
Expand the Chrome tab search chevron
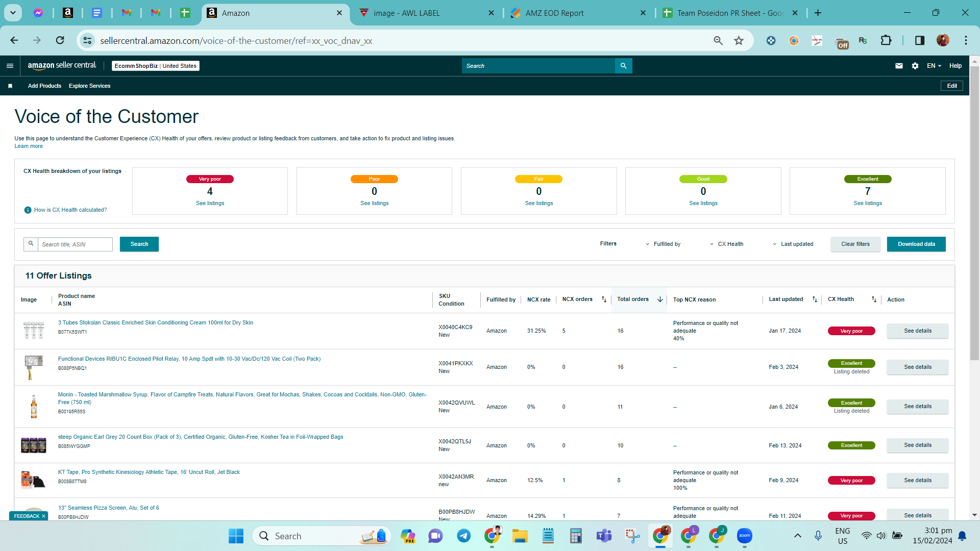click(13, 13)
